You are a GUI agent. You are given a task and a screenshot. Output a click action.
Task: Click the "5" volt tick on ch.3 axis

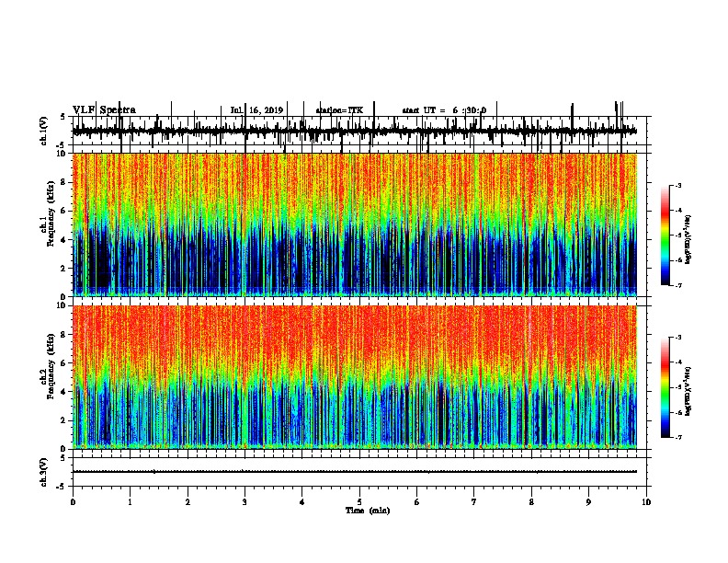63,458
